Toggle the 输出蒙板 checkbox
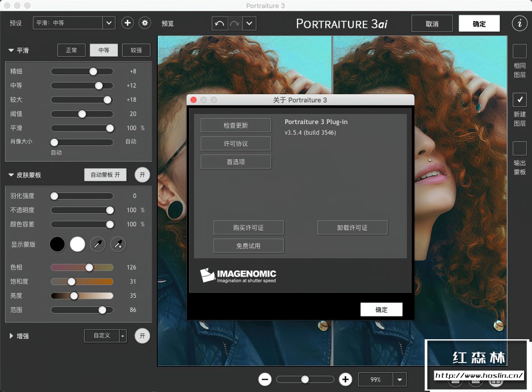The image size is (532, 392). (520, 148)
